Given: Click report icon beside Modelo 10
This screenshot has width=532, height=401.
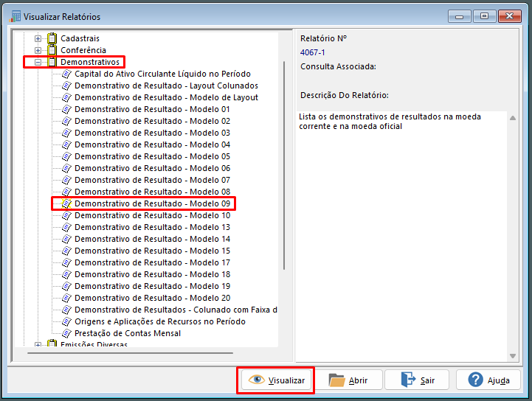Looking at the screenshot, I should pyautogui.click(x=67, y=215).
